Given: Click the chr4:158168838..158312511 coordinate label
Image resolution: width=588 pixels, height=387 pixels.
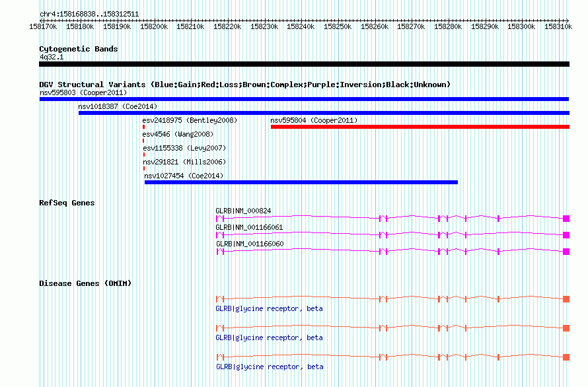Looking at the screenshot, I should [89, 15].
